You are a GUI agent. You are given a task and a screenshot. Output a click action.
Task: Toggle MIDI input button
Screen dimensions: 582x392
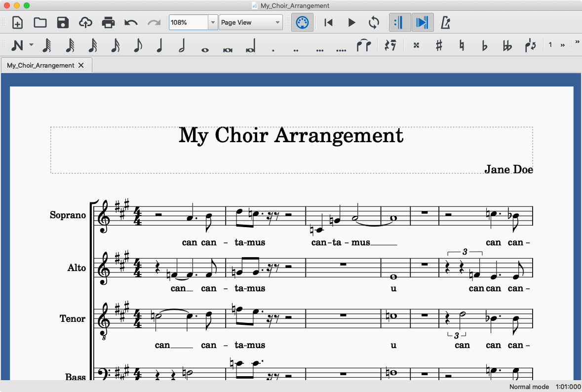pos(302,23)
